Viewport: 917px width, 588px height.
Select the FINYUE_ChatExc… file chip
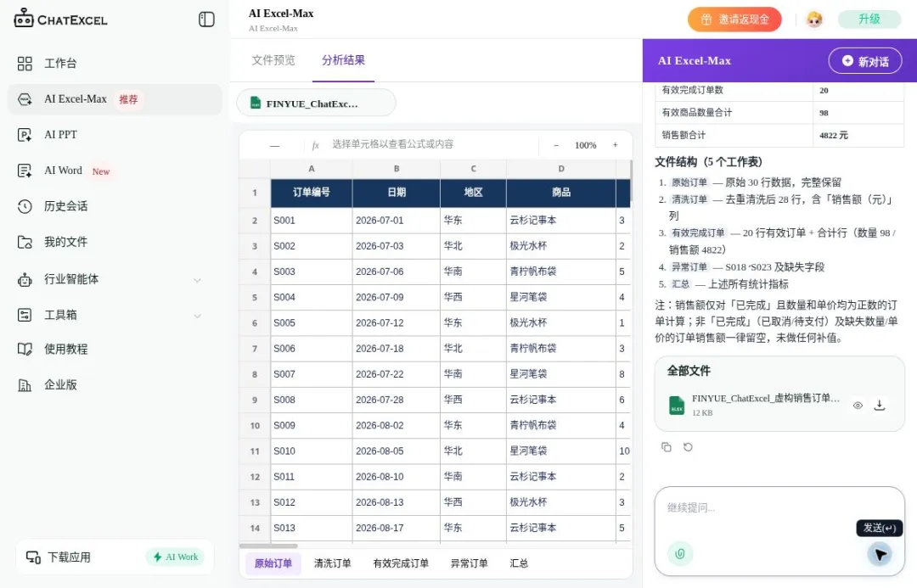pos(316,104)
